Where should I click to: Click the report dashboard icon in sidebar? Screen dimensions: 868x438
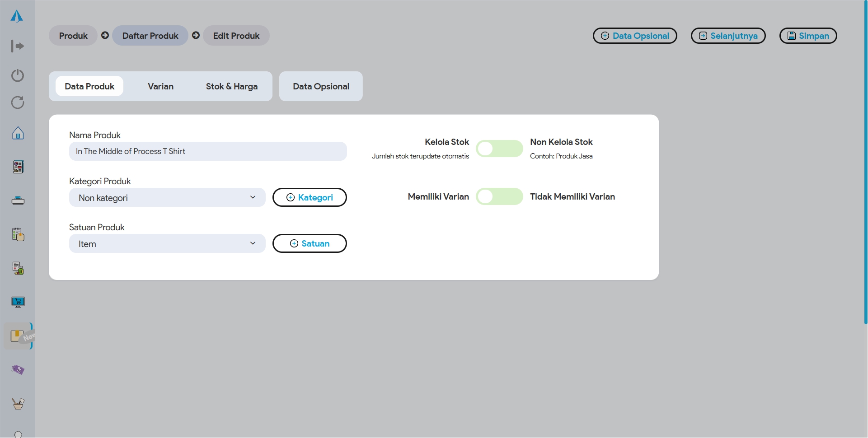(18, 167)
